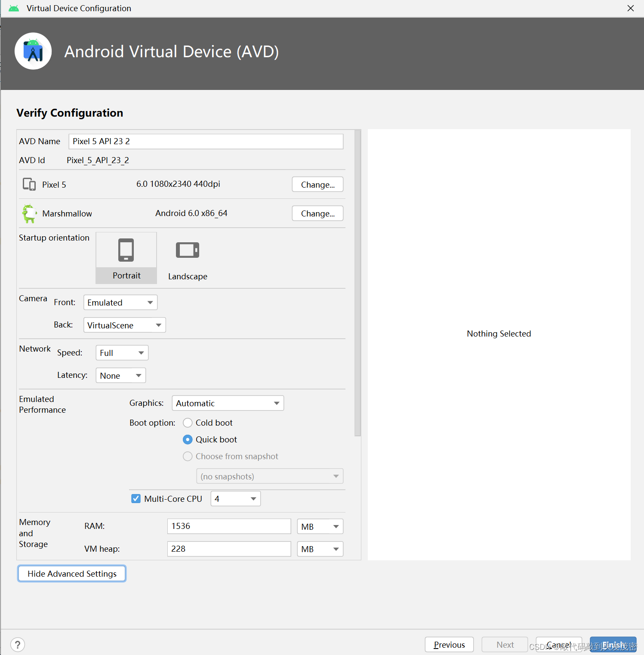
Task: Open the VM heap unit MB dropdown
Action: click(320, 549)
